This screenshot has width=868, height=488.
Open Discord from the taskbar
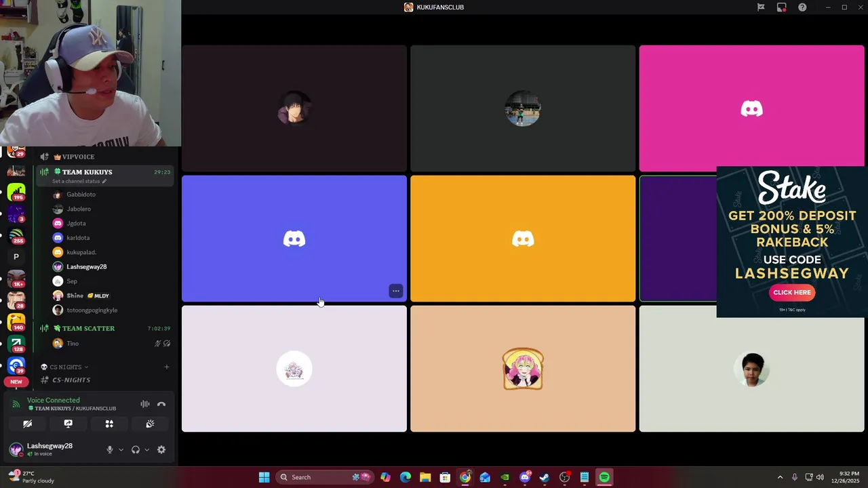525,477
